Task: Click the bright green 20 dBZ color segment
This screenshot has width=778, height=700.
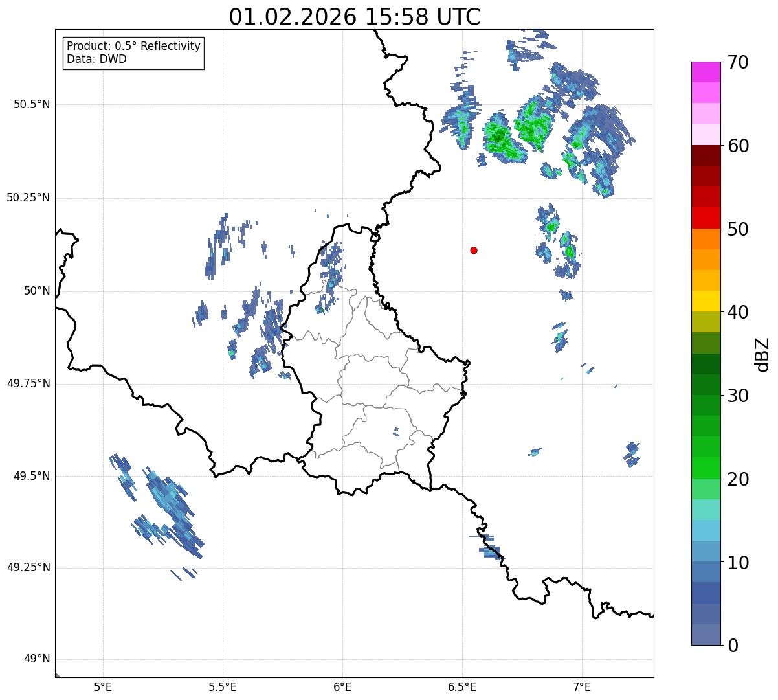Action: 706,468
